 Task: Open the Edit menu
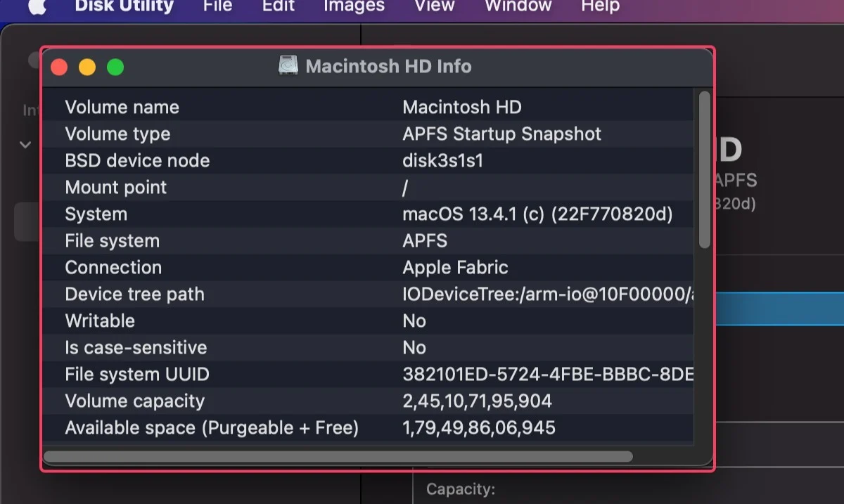coord(278,6)
